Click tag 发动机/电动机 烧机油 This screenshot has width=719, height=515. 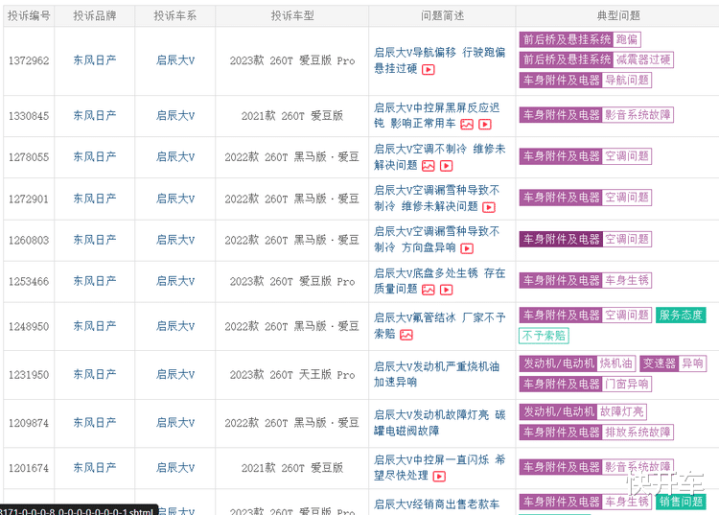[578, 364]
